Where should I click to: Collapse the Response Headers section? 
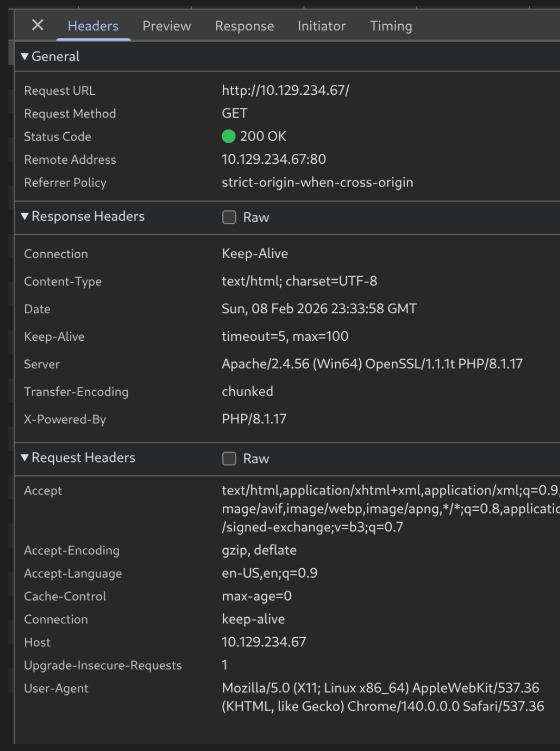pyautogui.click(x=82, y=216)
